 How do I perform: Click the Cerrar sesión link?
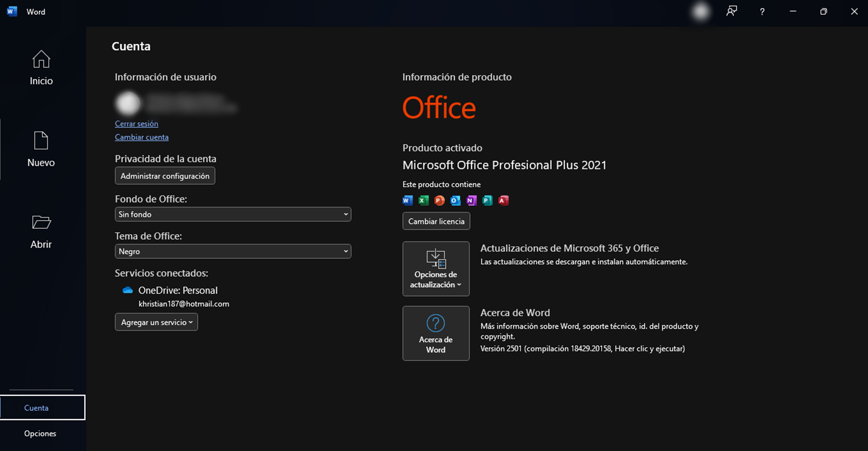136,123
